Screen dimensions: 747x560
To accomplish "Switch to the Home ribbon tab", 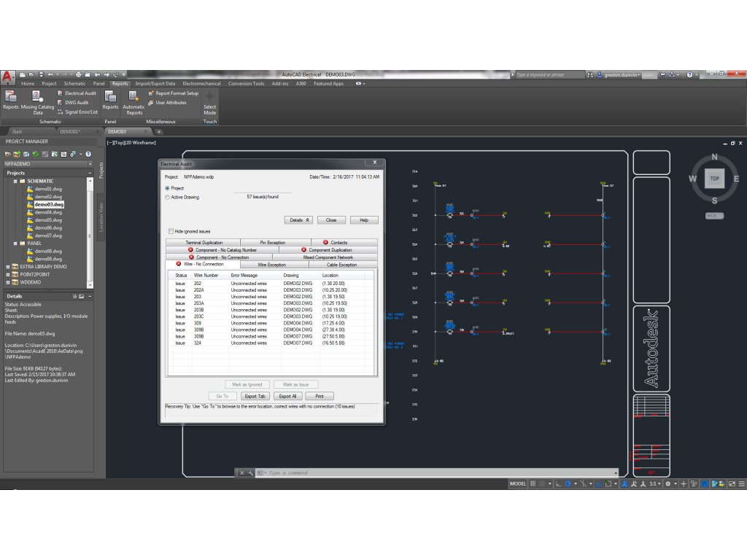I will coord(28,84).
